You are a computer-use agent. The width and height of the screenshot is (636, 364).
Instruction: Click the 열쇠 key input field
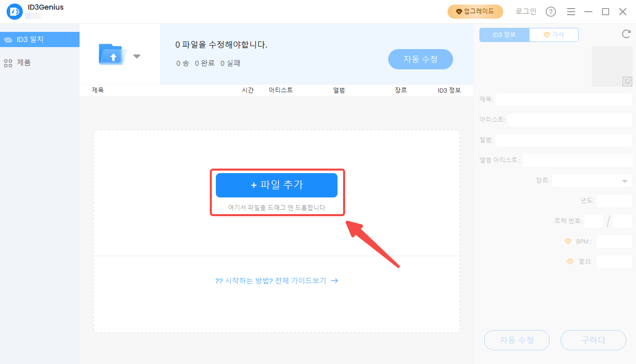614,262
